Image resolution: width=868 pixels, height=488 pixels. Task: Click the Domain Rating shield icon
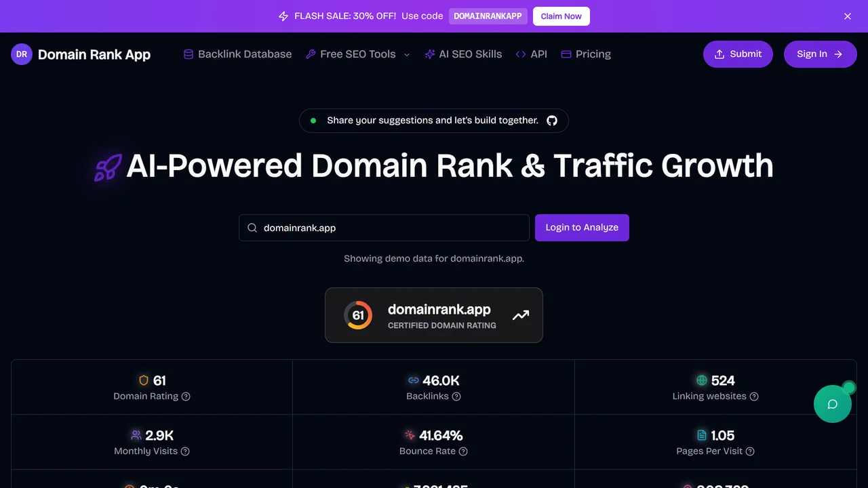coord(143,380)
